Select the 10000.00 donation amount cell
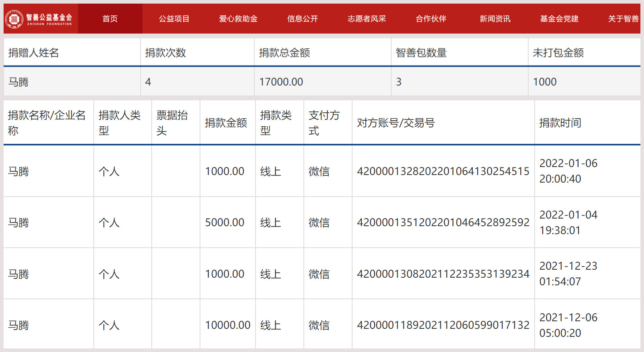 (x=228, y=325)
